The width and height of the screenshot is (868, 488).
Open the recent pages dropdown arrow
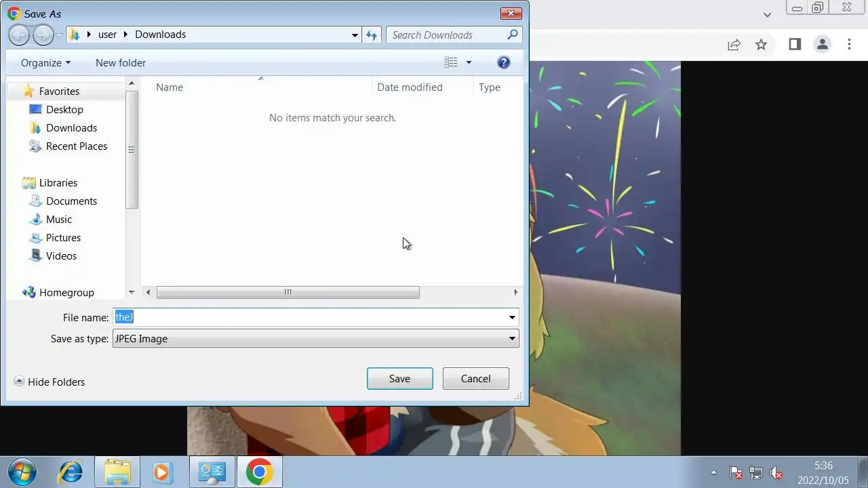point(60,35)
